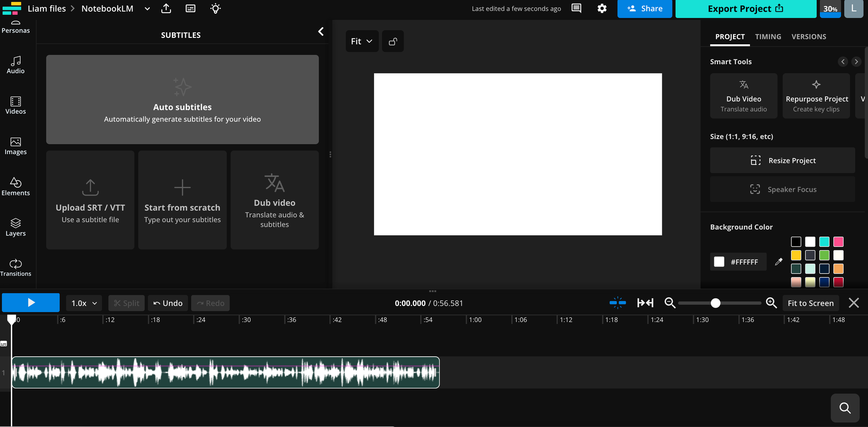Viewport: 868px width, 427px height.
Task: Toggle the trim-to-fit timeline icon
Action: coord(645,303)
